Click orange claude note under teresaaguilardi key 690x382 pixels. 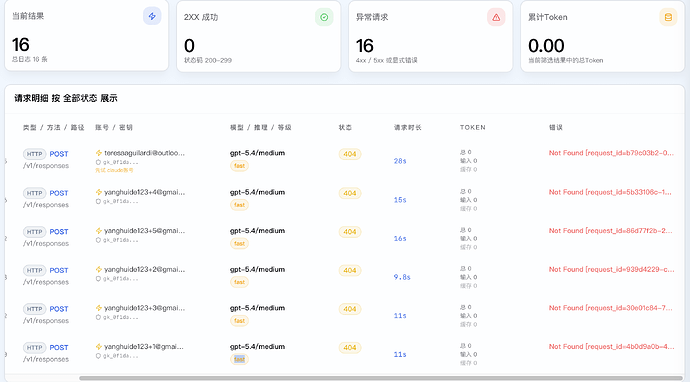pos(114,170)
